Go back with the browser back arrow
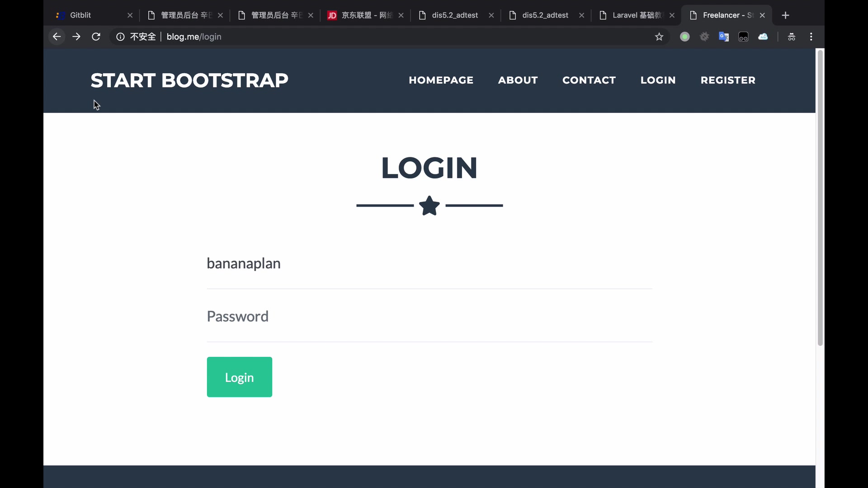 [x=57, y=37]
